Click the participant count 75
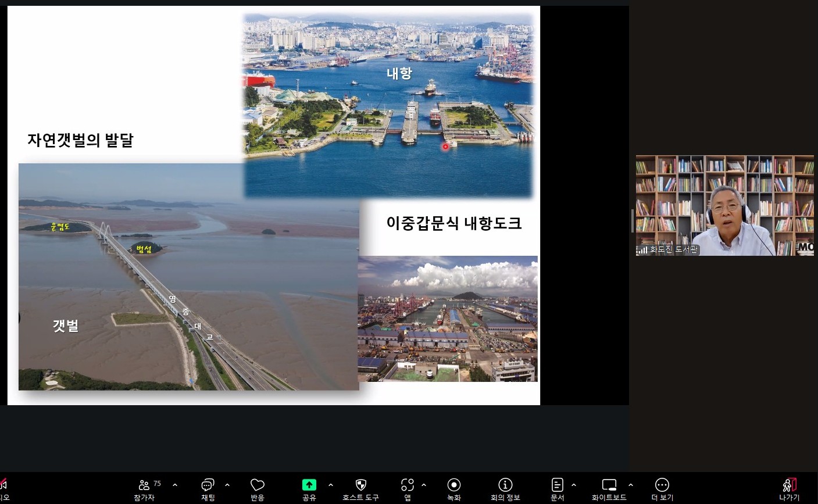This screenshot has height=504, width=818. click(x=157, y=484)
